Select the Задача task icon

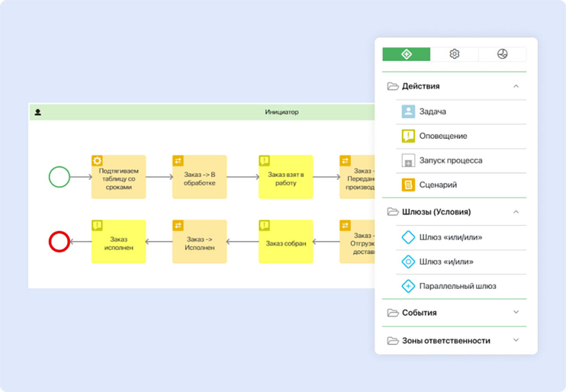(x=408, y=112)
